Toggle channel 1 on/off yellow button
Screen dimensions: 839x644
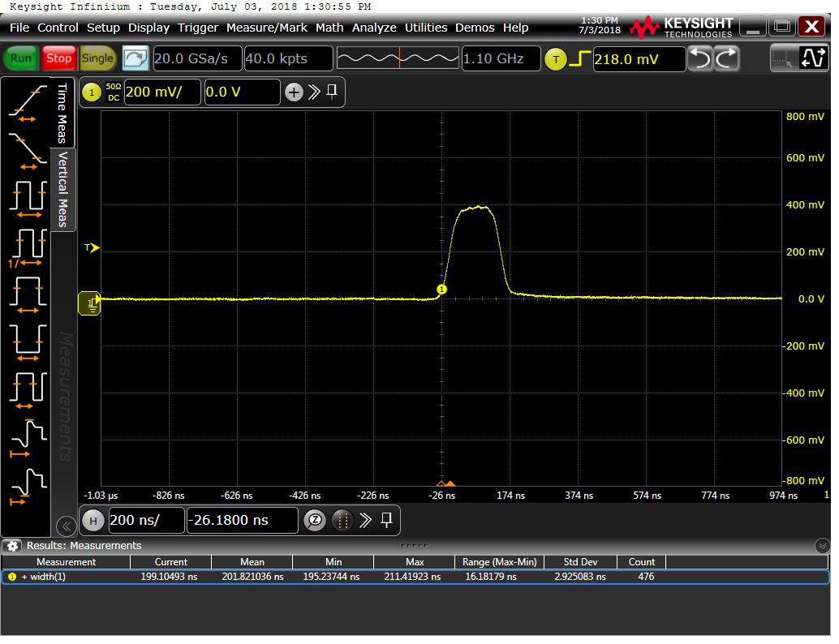click(91, 92)
